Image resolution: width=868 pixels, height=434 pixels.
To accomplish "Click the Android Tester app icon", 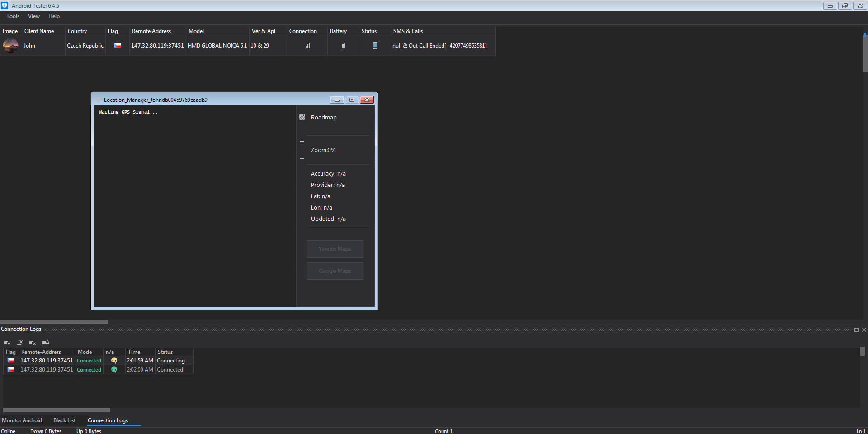I will (x=5, y=5).
